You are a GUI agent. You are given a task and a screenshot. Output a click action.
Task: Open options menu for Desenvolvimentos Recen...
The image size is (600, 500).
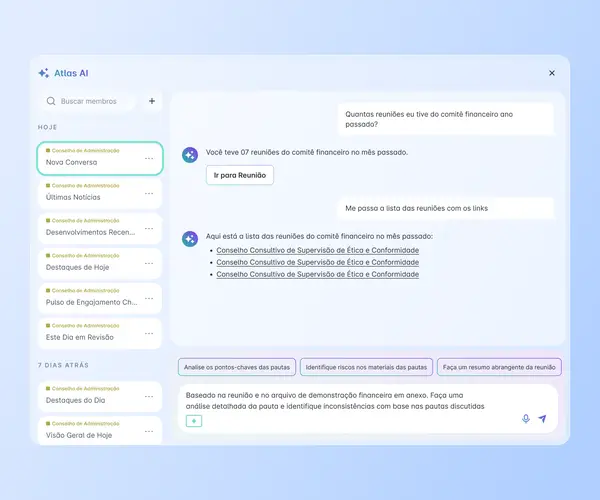click(x=149, y=228)
